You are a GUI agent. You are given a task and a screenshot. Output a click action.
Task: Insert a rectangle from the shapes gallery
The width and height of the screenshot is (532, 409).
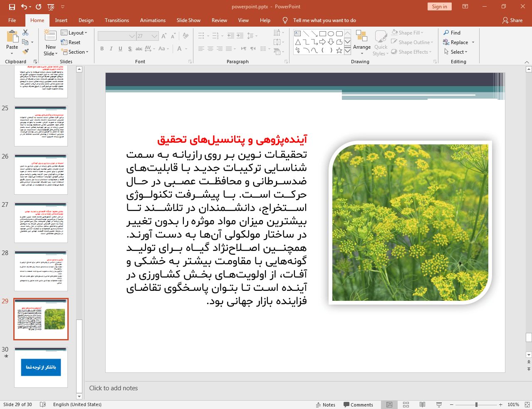[323, 34]
